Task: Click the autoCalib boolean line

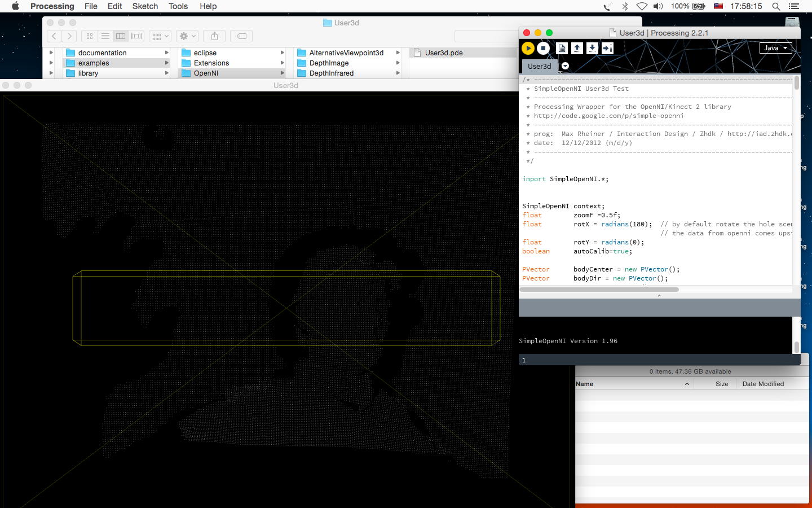Action: [x=577, y=251]
